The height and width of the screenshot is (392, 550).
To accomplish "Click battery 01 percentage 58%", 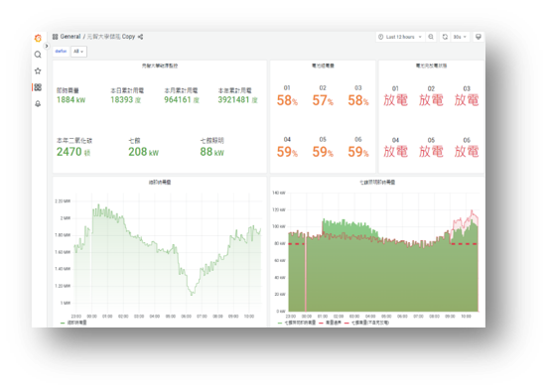I will [x=287, y=100].
